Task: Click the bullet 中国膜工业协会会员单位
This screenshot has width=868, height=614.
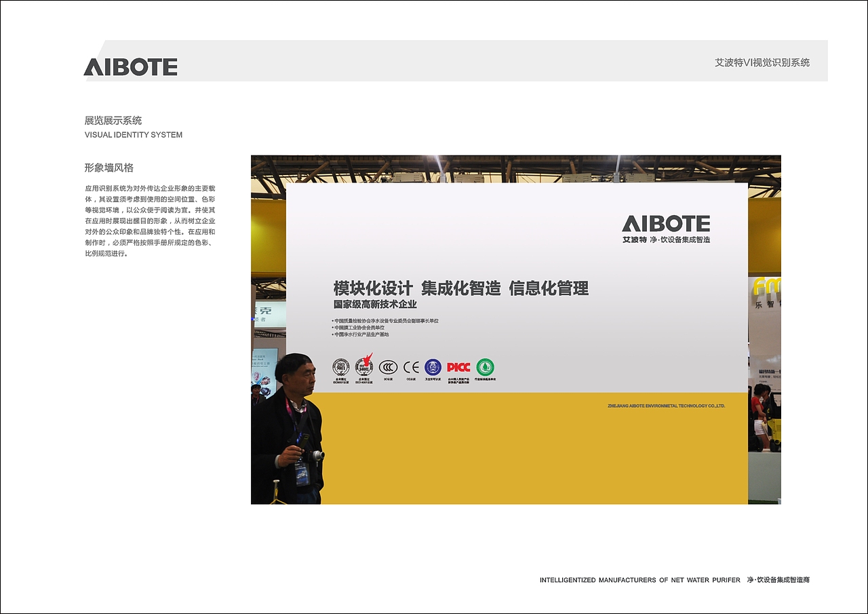Action: (359, 328)
